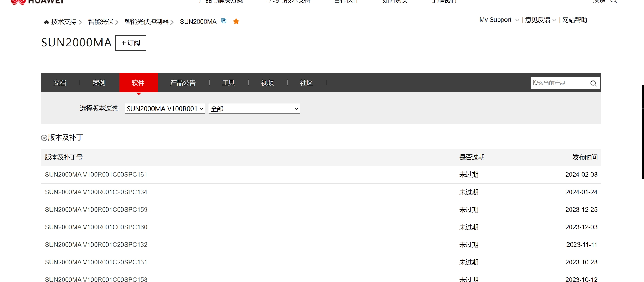Click release date 2023-12-03
Viewport: 644px width, 282px height.
(x=581, y=227)
